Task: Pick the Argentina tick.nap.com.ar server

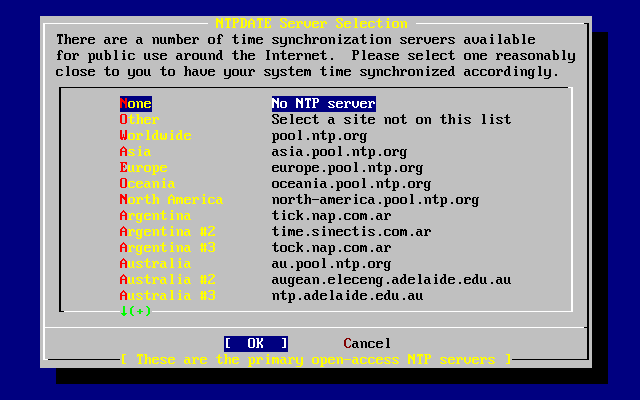Action: tap(155, 216)
